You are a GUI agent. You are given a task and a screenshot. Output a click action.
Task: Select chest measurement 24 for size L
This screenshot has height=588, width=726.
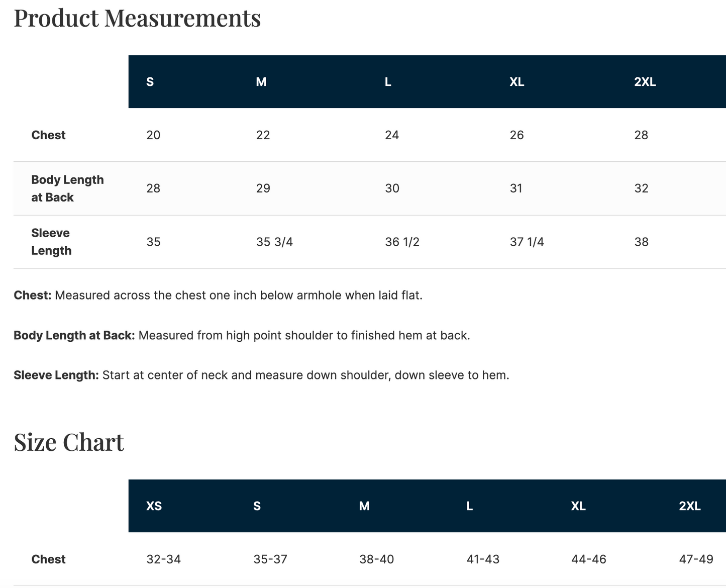(392, 135)
